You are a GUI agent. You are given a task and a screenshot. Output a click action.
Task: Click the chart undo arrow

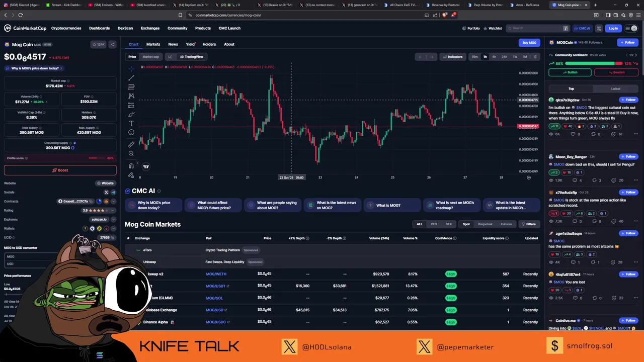420,57
